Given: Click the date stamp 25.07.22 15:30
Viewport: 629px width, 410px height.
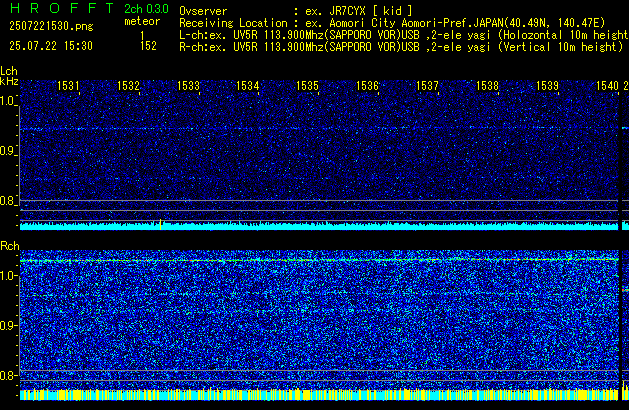Looking at the screenshot, I should click(51, 46).
